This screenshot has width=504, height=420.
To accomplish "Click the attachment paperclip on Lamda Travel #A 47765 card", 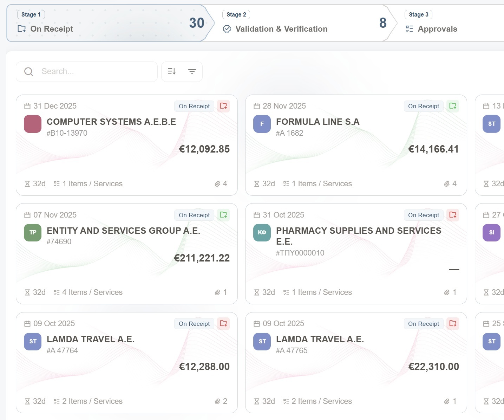I will coord(447,401).
